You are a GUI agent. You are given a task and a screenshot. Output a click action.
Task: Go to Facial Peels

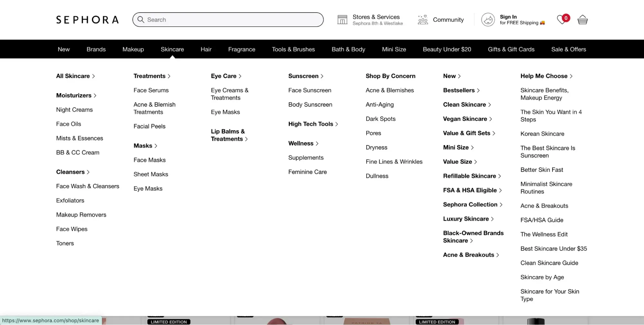click(149, 126)
